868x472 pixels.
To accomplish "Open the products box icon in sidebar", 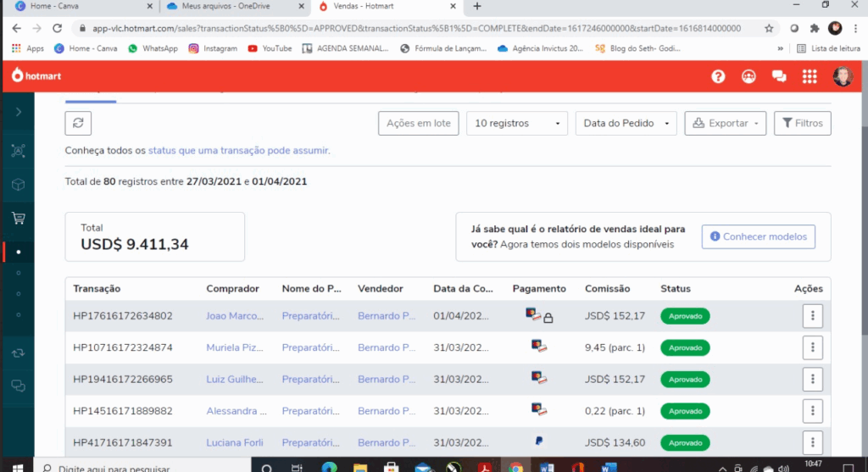I will [19, 184].
